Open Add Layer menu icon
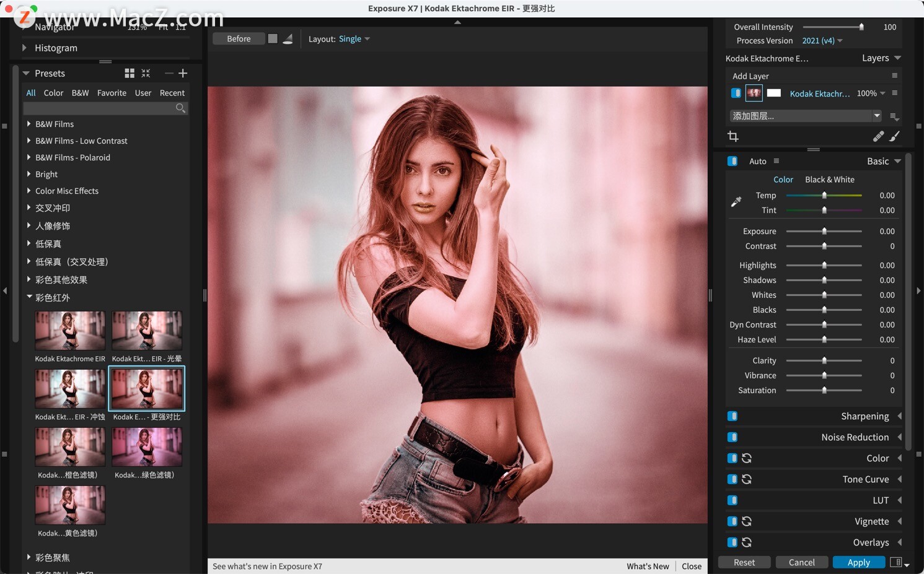 pos(894,76)
